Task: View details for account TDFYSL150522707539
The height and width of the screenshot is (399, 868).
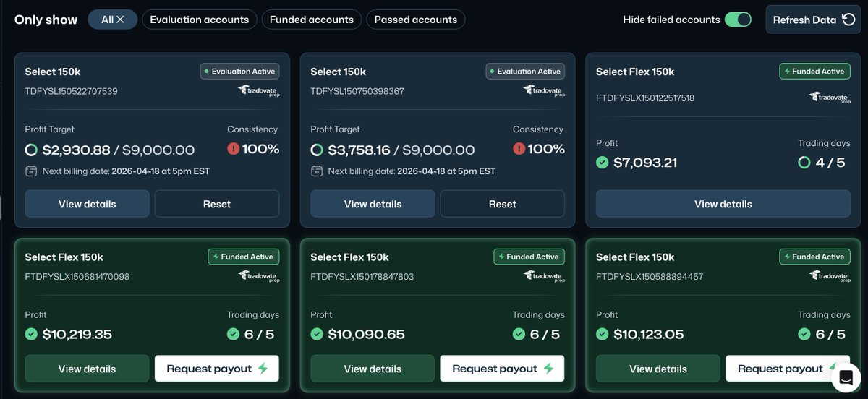Action: tap(88, 204)
